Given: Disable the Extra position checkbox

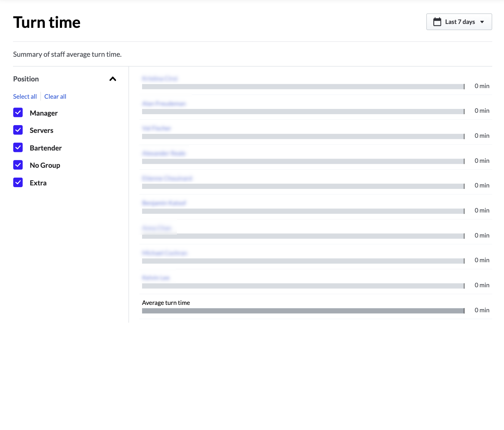Looking at the screenshot, I should click(18, 183).
